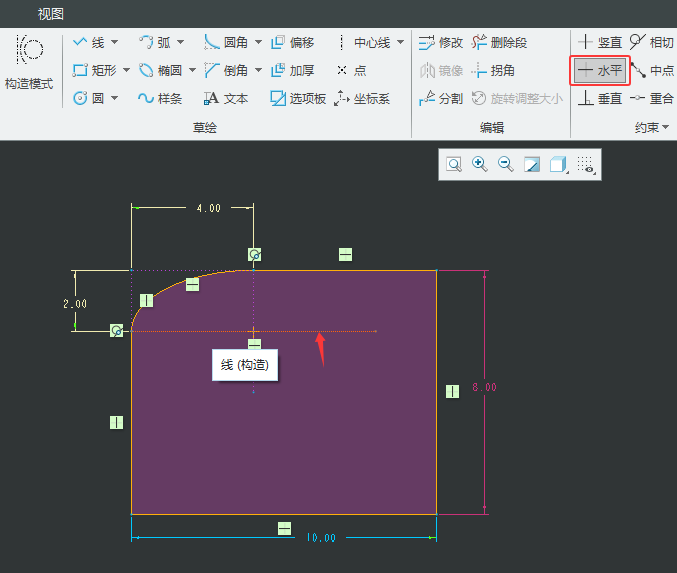The image size is (677, 573).
Task: Click the vertical constraint symbol beside right edge
Action: tap(452, 392)
